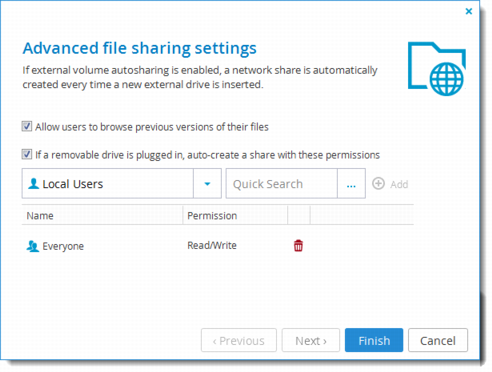Select the Everyone row name
492x372 pixels.
[63, 246]
